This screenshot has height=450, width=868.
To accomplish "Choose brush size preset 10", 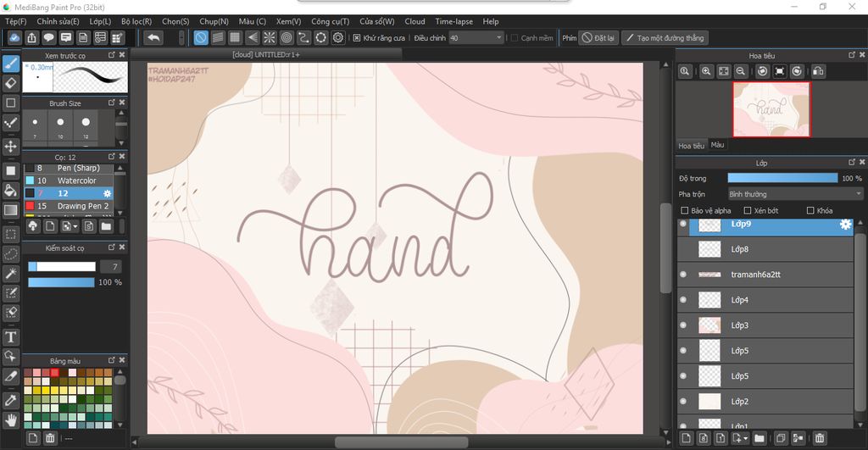I will 60,125.
